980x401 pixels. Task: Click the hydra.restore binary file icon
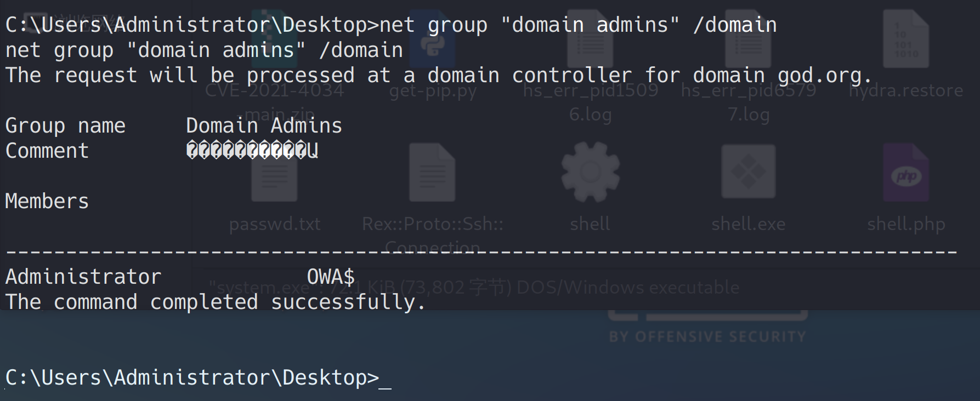tap(906, 38)
